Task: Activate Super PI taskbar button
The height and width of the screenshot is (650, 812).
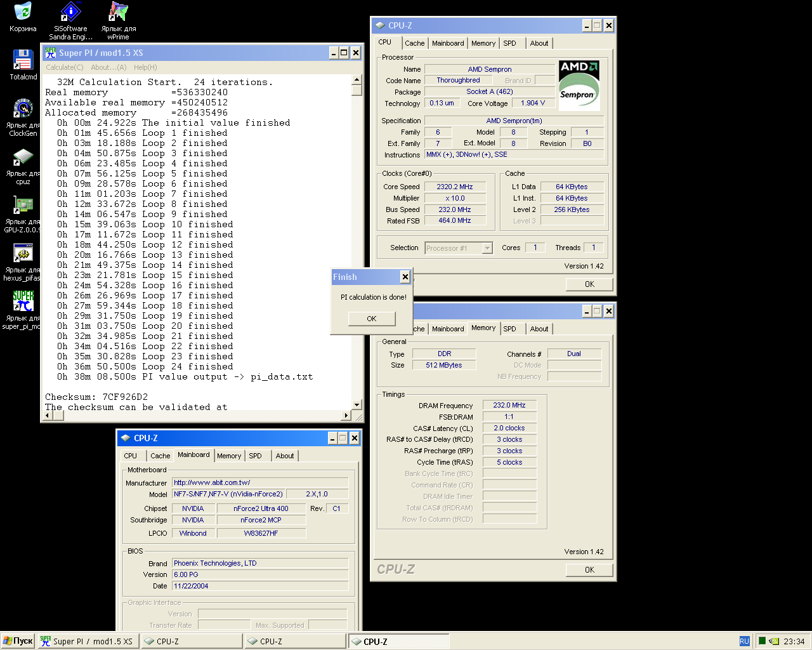Action: [88, 641]
